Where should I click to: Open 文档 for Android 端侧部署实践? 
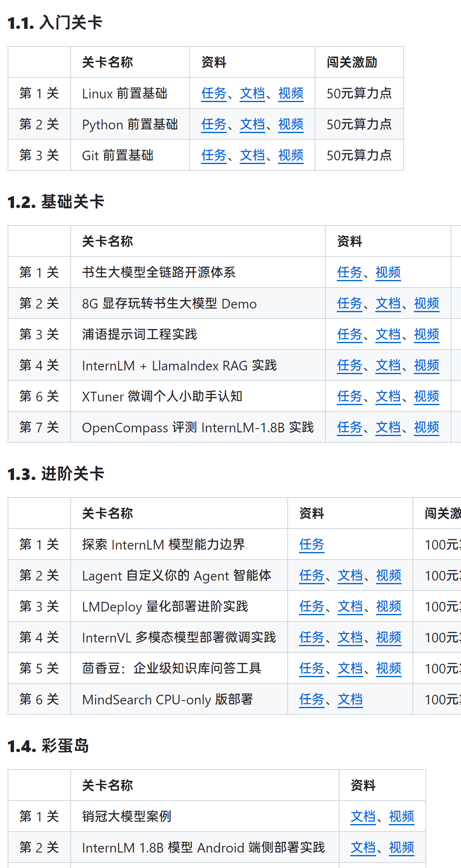(363, 847)
